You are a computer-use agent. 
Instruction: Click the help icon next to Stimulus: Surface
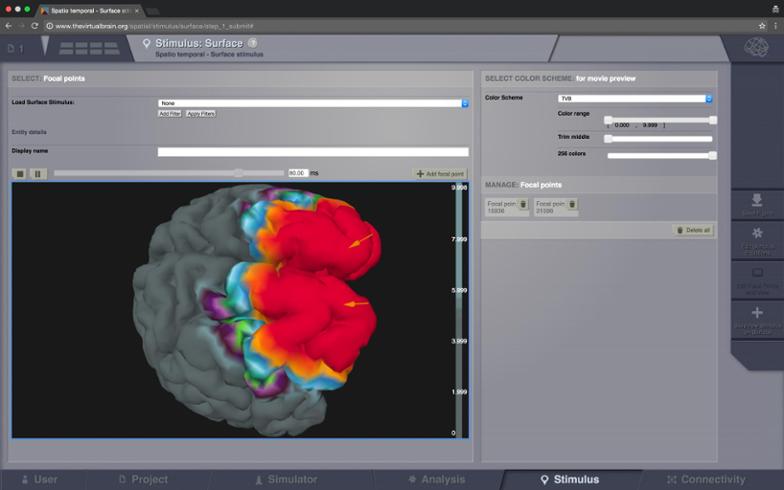pos(253,43)
